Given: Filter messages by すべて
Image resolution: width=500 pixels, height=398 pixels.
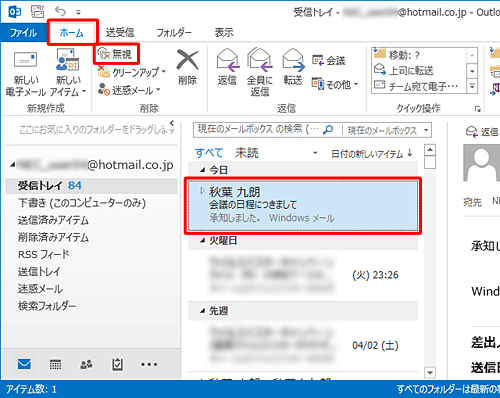Looking at the screenshot, I should click(x=209, y=153).
